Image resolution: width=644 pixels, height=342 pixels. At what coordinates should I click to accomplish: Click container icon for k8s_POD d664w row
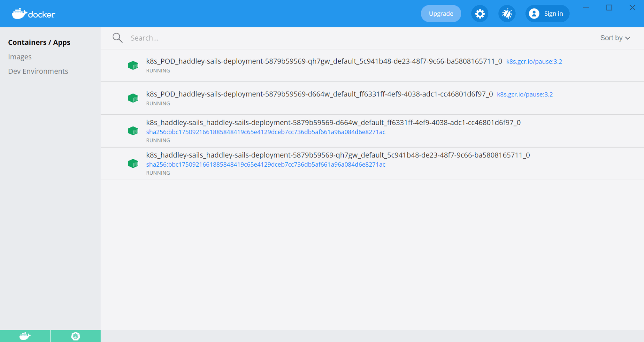coord(133,98)
